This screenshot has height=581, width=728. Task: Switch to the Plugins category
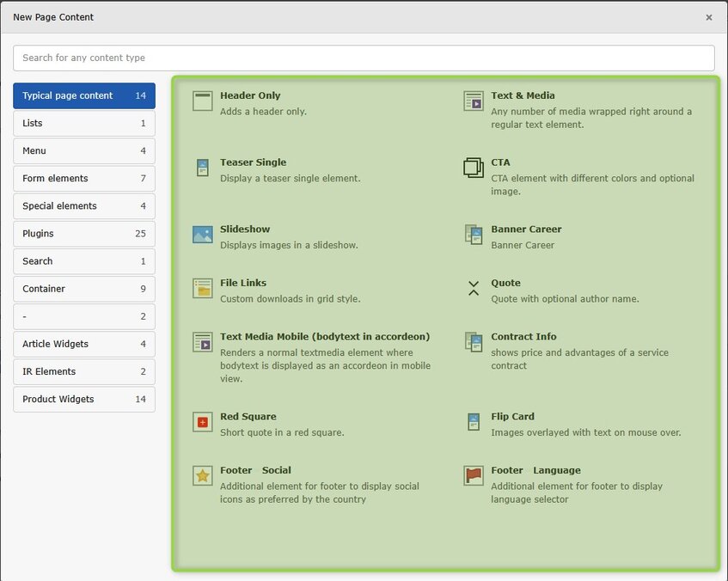84,234
